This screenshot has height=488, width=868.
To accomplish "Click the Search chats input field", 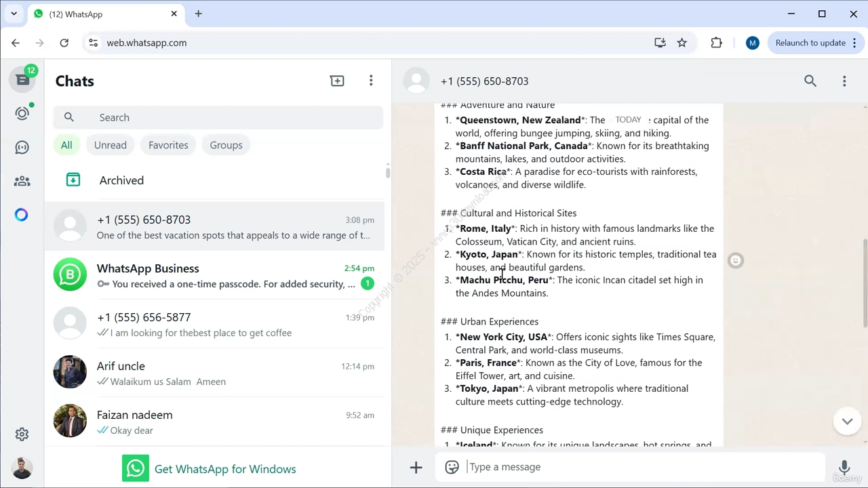I will tap(218, 117).
